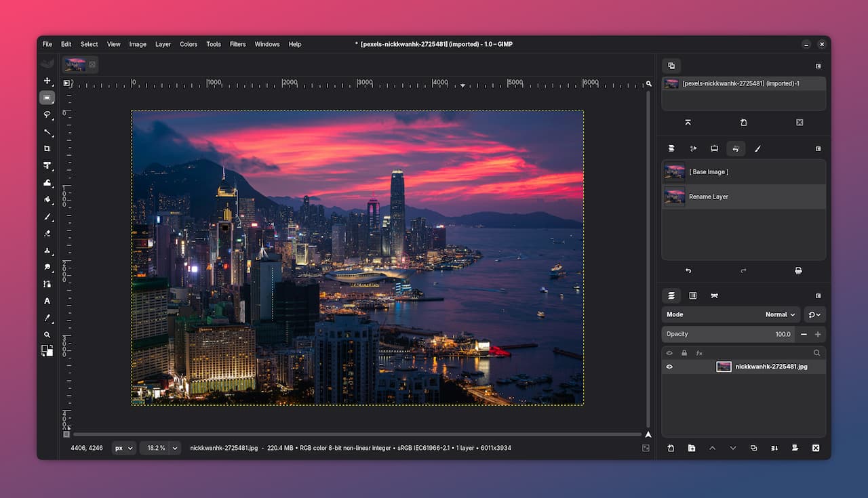The height and width of the screenshot is (498, 868).
Task: Duplicate the layer using the bottom icon
Action: click(753, 448)
